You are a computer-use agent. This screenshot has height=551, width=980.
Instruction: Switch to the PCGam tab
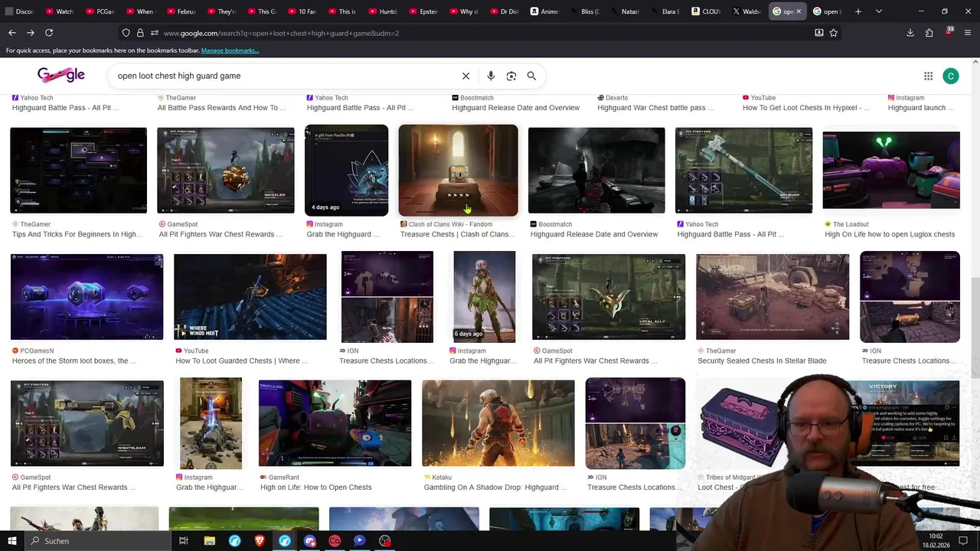pos(100,11)
